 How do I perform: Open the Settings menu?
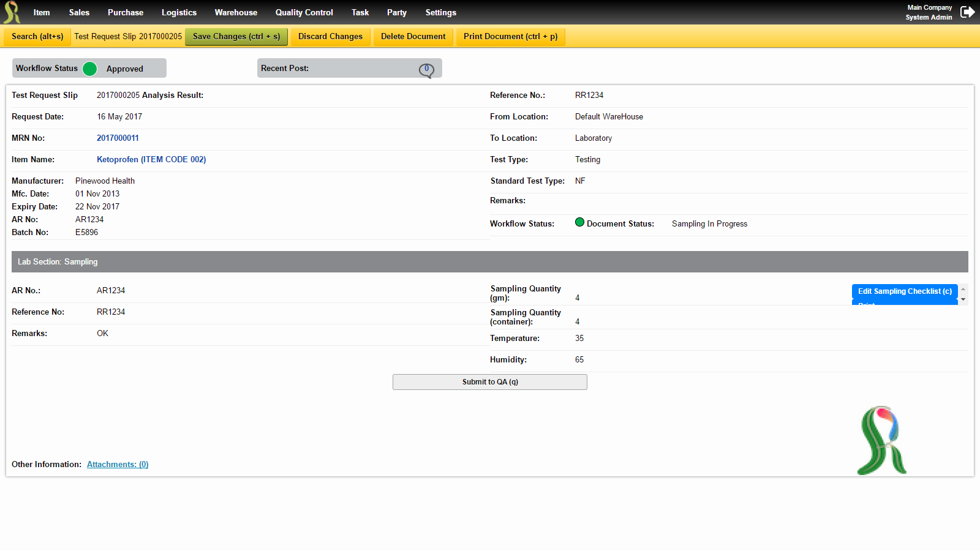(441, 12)
